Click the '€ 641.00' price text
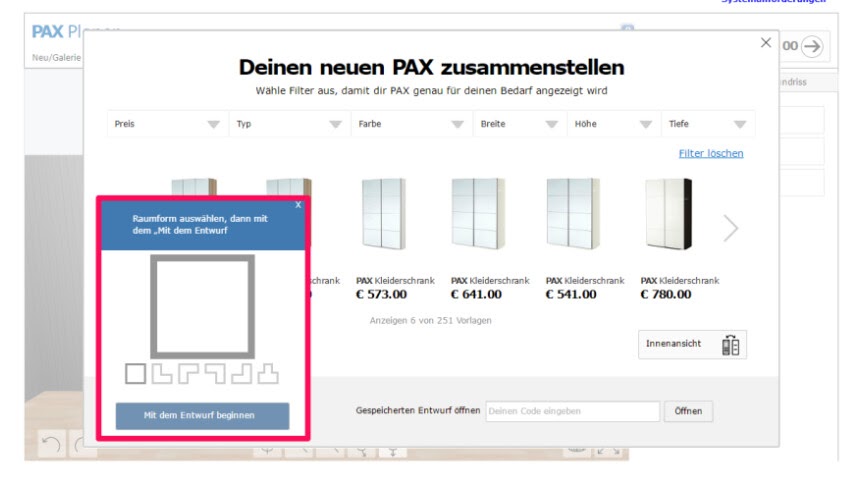 [476, 294]
